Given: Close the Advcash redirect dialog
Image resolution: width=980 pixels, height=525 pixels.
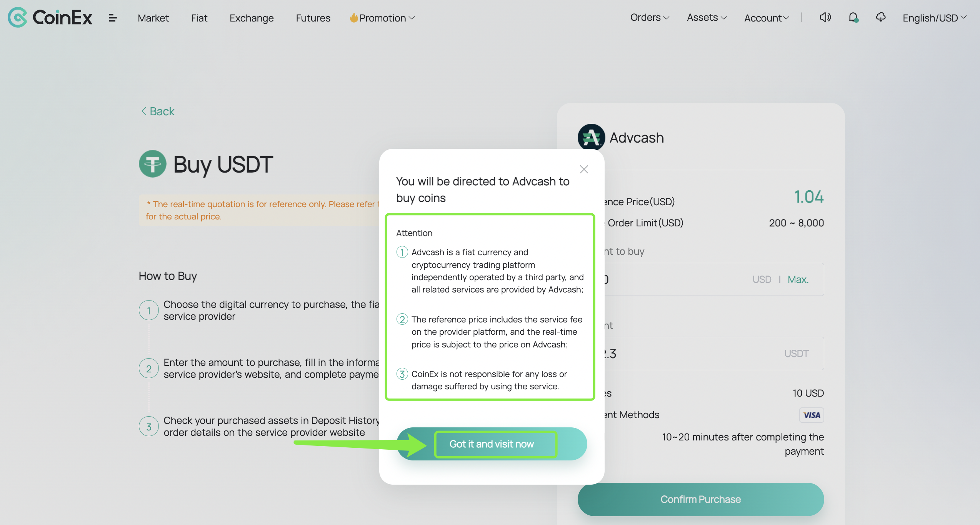Looking at the screenshot, I should tap(584, 169).
